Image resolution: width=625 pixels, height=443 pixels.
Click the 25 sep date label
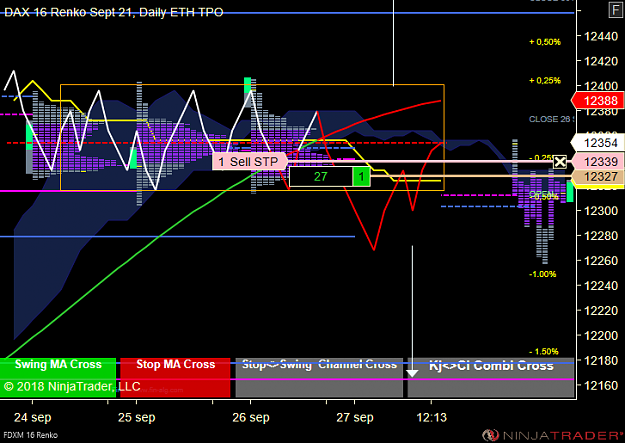click(x=137, y=417)
